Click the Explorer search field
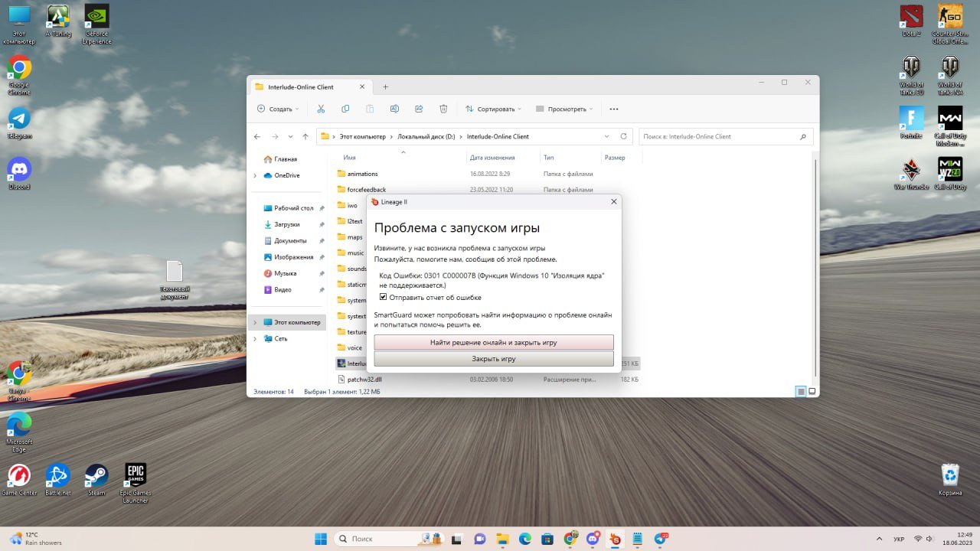980x551 pixels. 726,136
